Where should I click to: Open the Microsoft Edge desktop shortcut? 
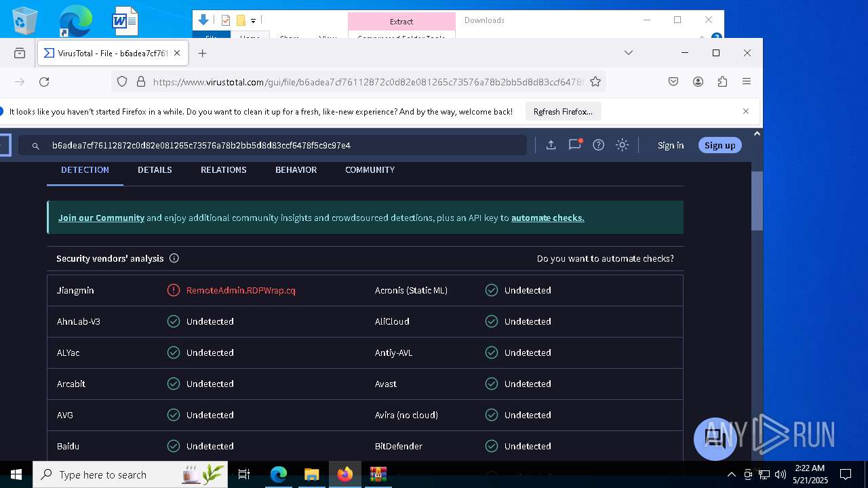pyautogui.click(x=75, y=20)
